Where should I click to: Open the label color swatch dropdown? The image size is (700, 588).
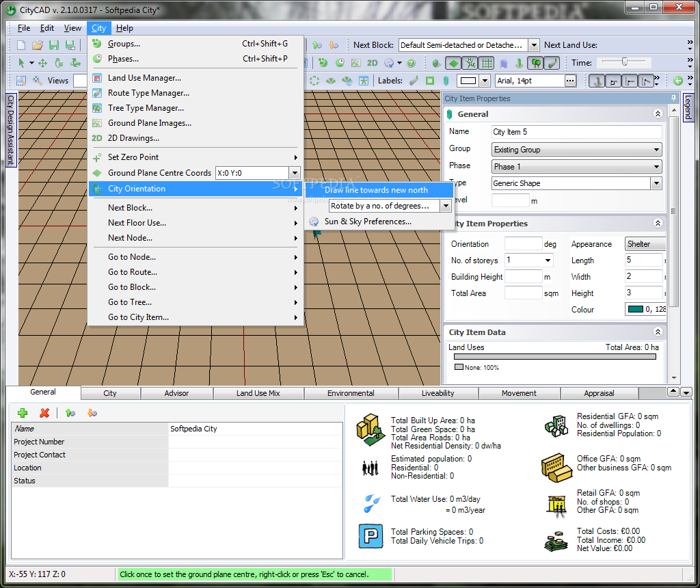point(485,81)
